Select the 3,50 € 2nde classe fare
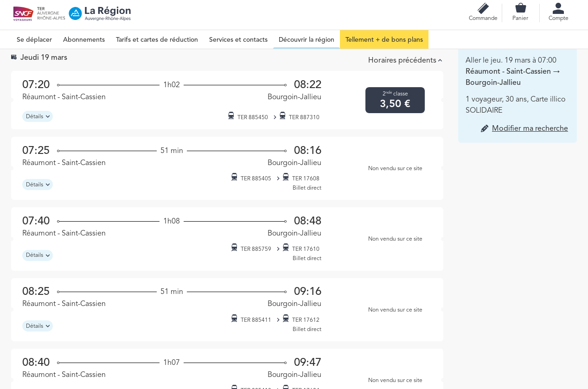Screen dimensions: 588x389 pos(395,100)
